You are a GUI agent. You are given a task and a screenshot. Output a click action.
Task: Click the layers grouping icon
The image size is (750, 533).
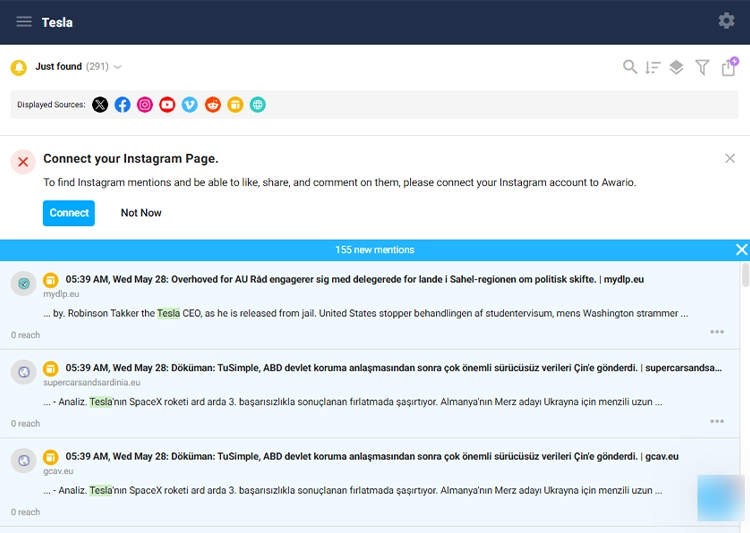676,67
